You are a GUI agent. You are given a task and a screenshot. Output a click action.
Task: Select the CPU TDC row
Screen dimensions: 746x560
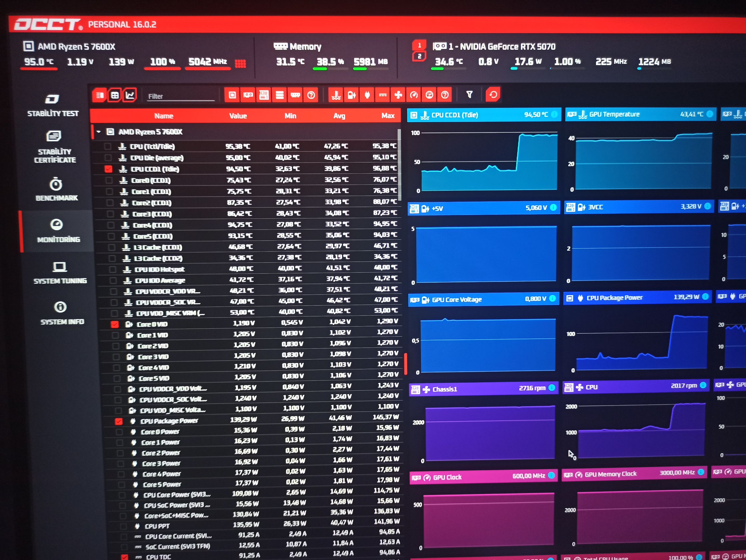255,556
